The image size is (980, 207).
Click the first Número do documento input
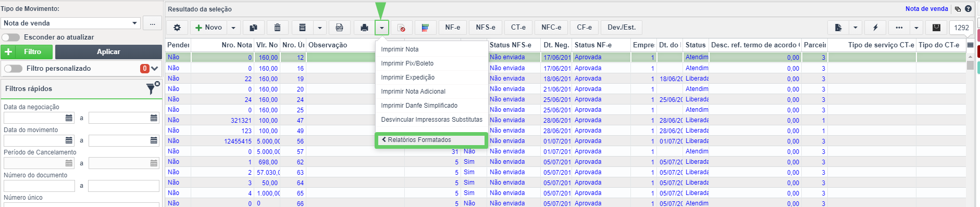click(x=39, y=186)
